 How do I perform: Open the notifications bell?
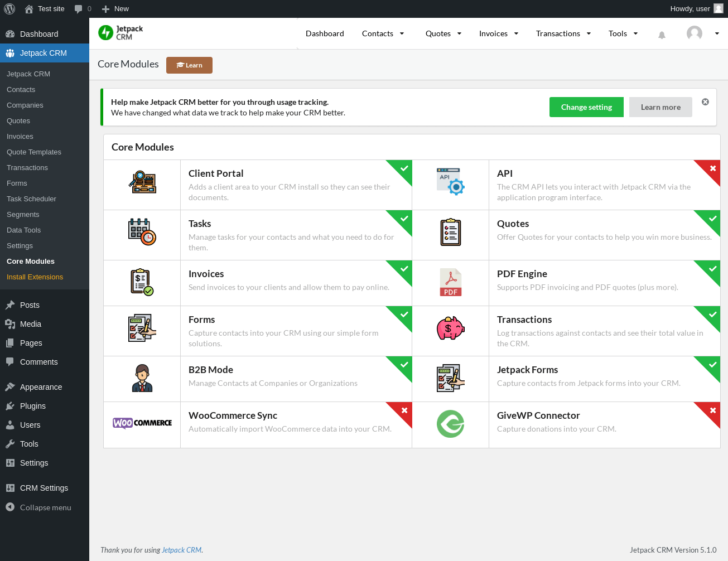click(662, 35)
